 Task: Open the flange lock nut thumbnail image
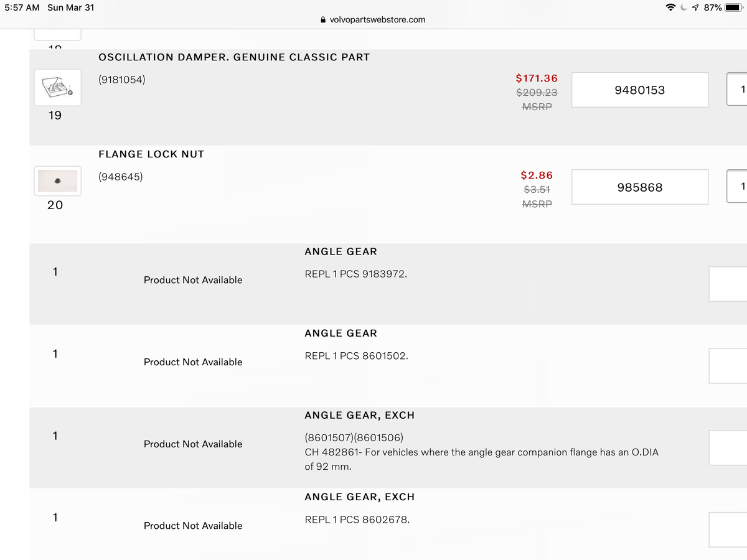(57, 180)
